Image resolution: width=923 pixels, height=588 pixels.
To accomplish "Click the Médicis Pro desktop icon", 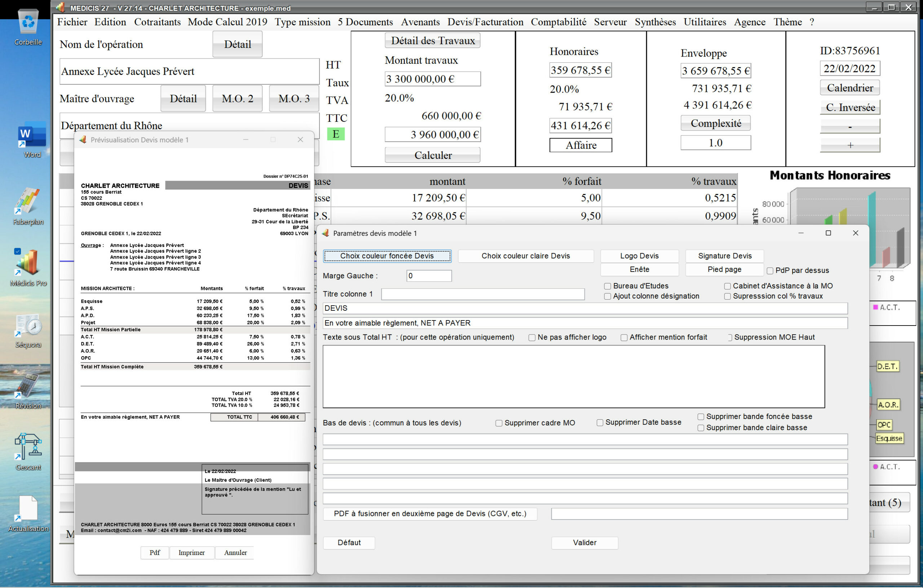I will [x=28, y=262].
